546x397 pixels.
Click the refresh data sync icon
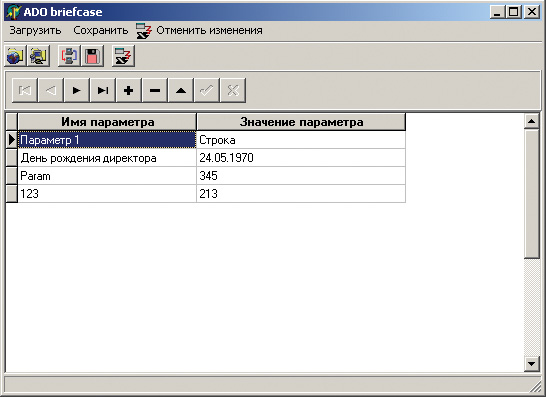click(x=69, y=56)
